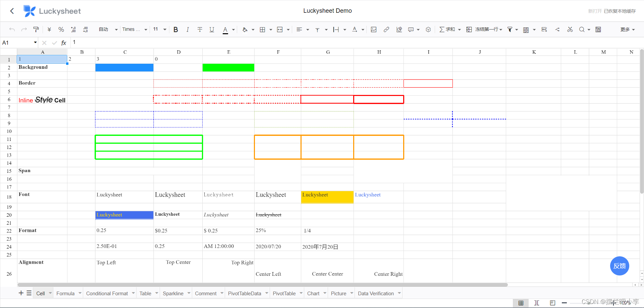The image size is (644, 308).
Task: Apply currency yen format
Action: pos(49,30)
